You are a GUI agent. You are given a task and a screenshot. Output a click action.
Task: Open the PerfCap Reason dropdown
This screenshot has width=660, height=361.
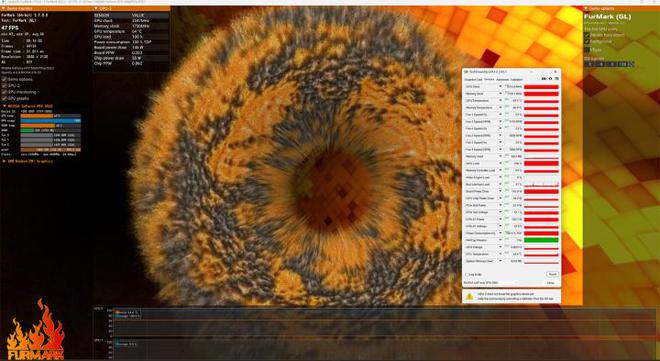pyautogui.click(x=500, y=240)
